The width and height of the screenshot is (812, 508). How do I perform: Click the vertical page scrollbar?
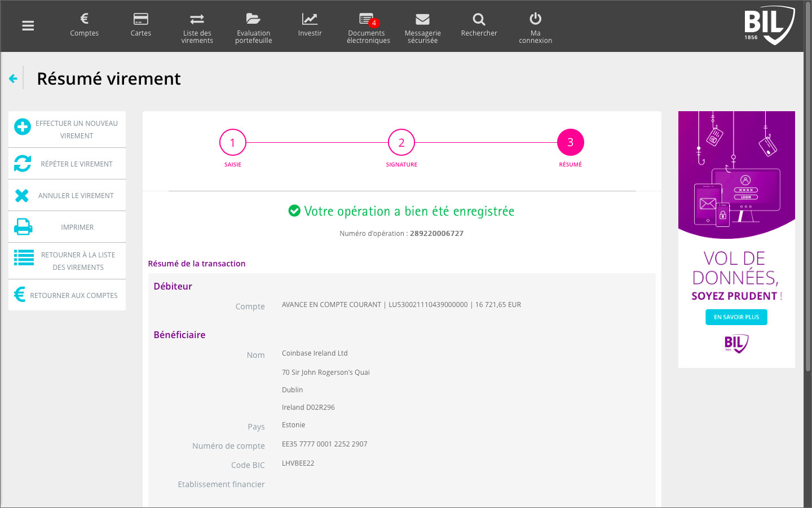807,198
